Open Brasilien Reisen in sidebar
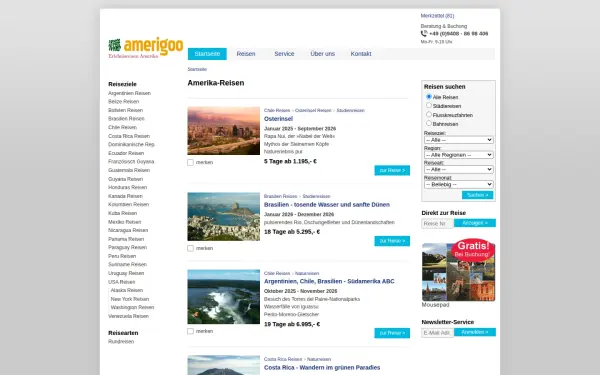The image size is (600, 375). (126, 119)
